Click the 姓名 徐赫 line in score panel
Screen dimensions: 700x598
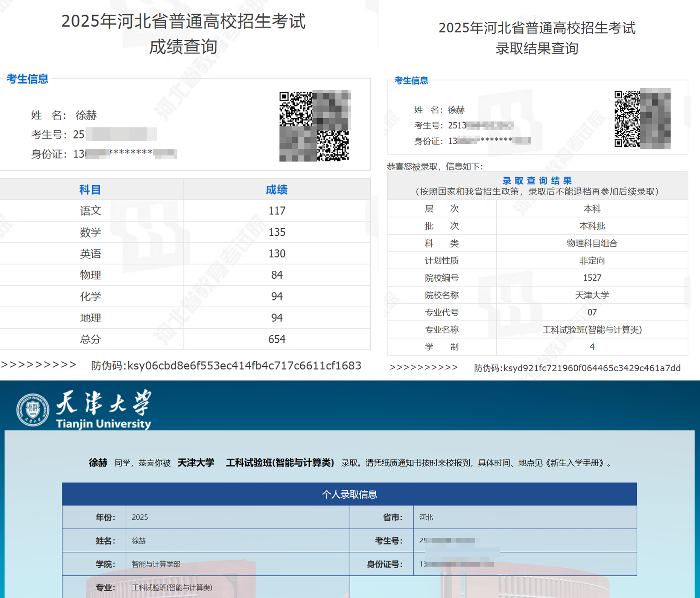pos(64,115)
